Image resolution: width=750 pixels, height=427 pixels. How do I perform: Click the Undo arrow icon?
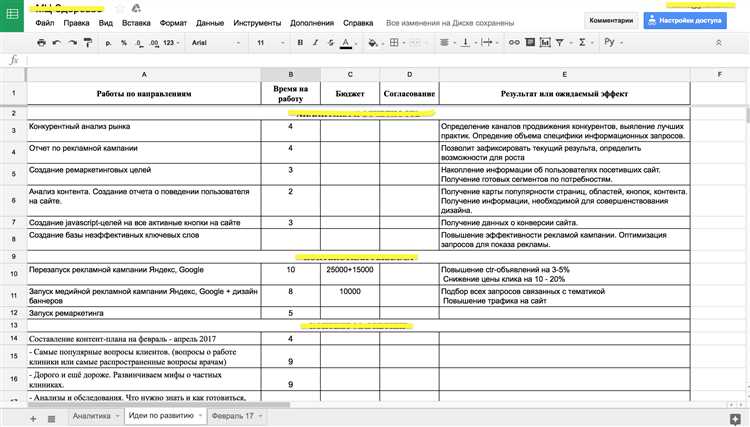coord(57,43)
